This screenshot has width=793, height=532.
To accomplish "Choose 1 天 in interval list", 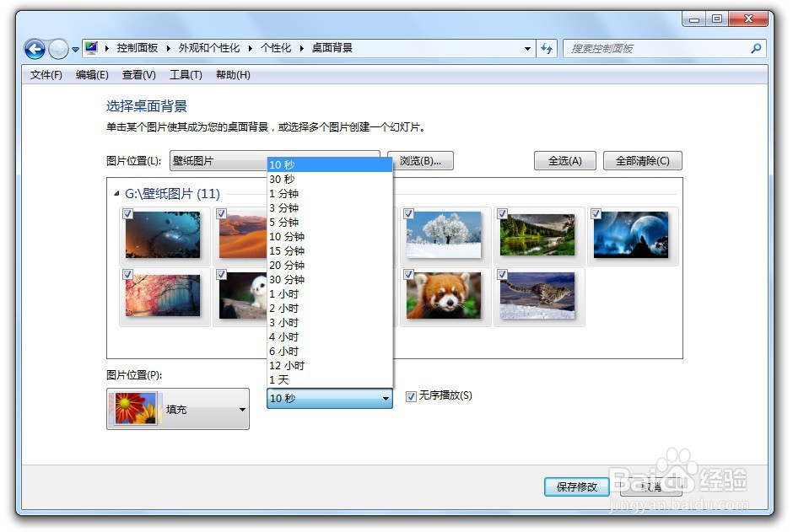I will pos(330,379).
